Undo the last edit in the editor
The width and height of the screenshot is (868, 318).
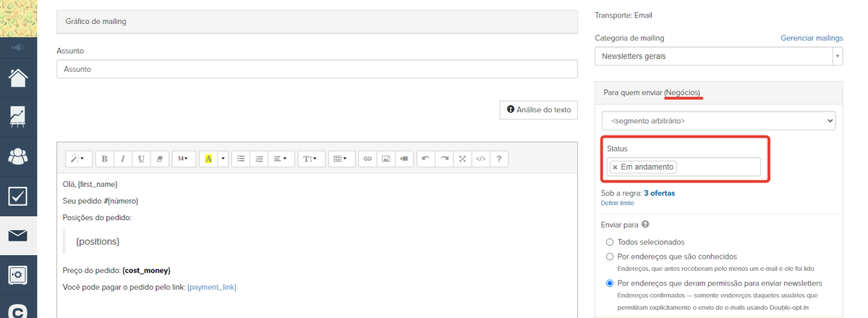click(x=426, y=158)
